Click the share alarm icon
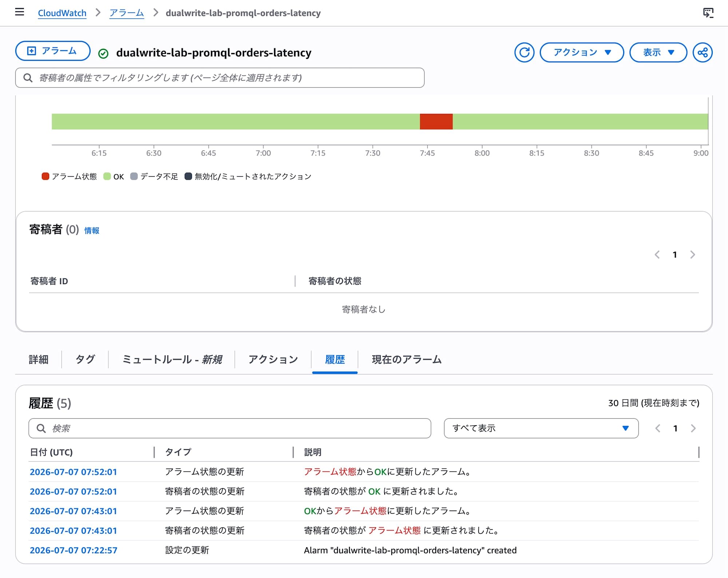Image resolution: width=728 pixels, height=578 pixels. [702, 52]
